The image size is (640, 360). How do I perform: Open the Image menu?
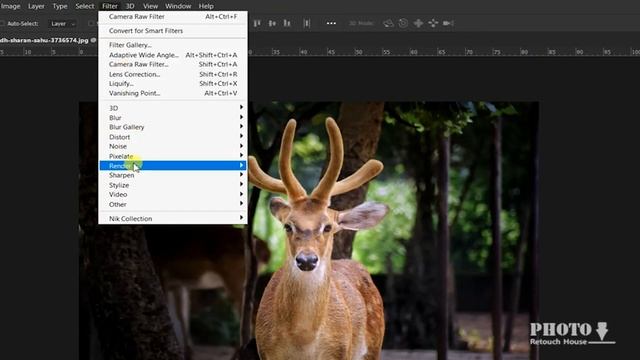pyautogui.click(x=10, y=6)
